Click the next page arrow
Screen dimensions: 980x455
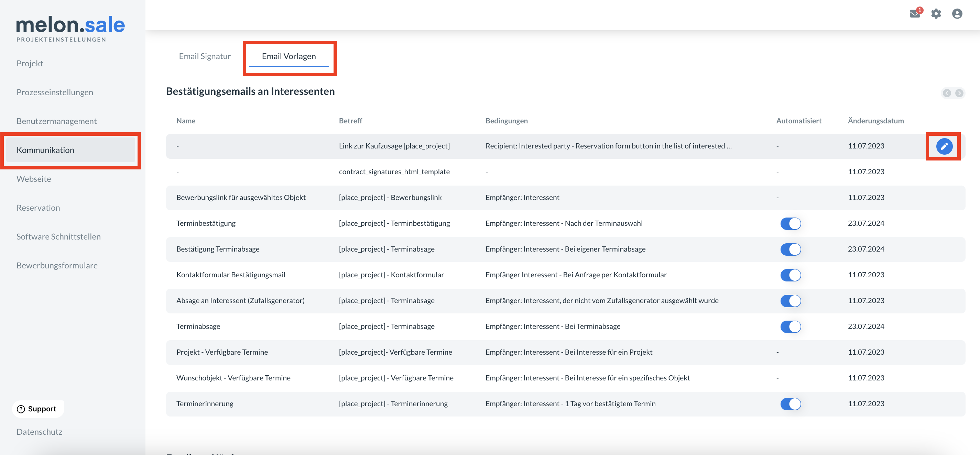click(x=959, y=93)
